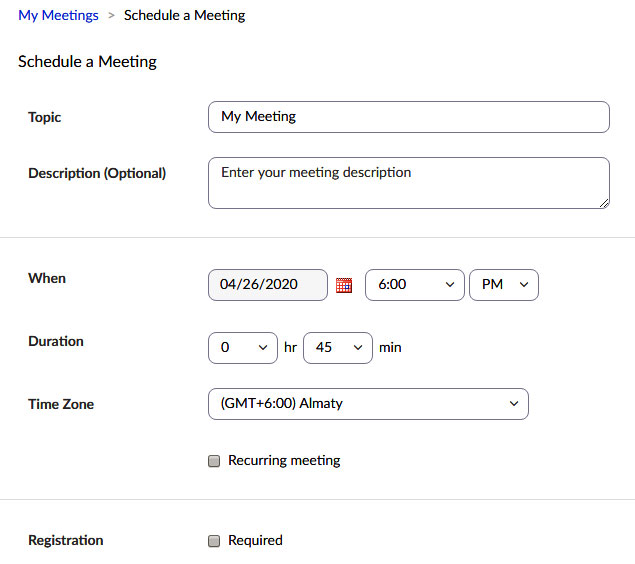Click the Description (Optional) label
635x564 pixels.
(x=97, y=173)
